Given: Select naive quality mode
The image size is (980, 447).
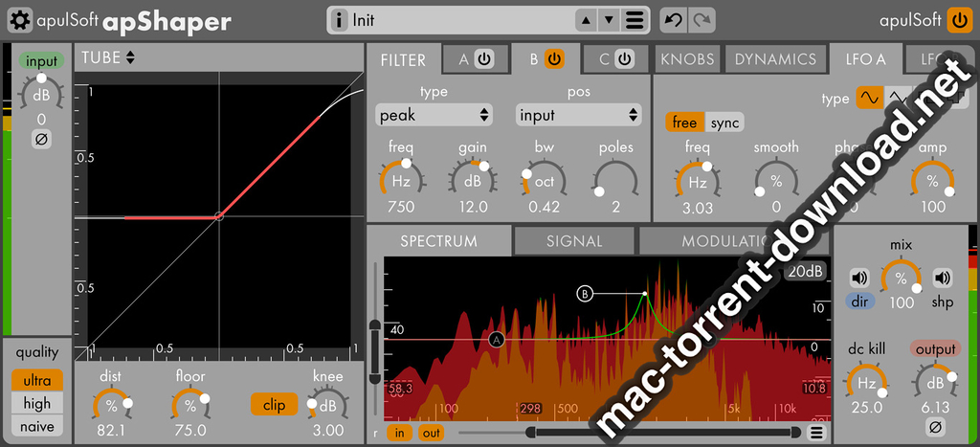Looking at the screenshot, I should [x=37, y=427].
